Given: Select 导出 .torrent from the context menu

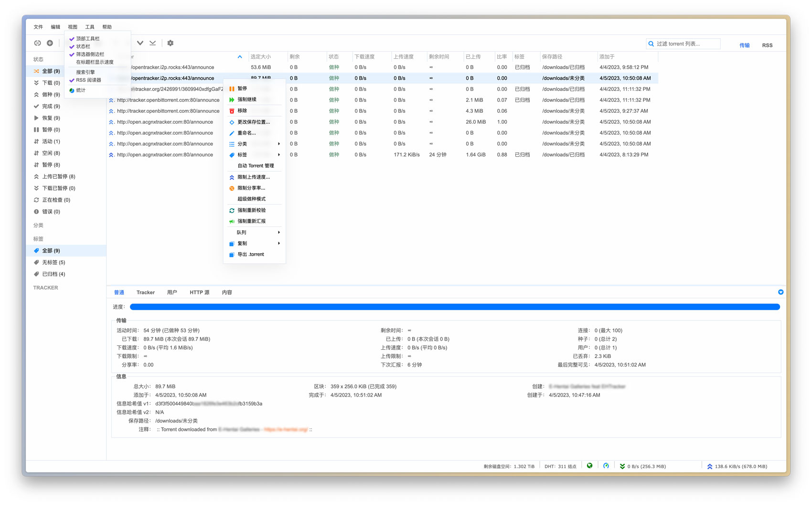Looking at the screenshot, I should [x=251, y=254].
